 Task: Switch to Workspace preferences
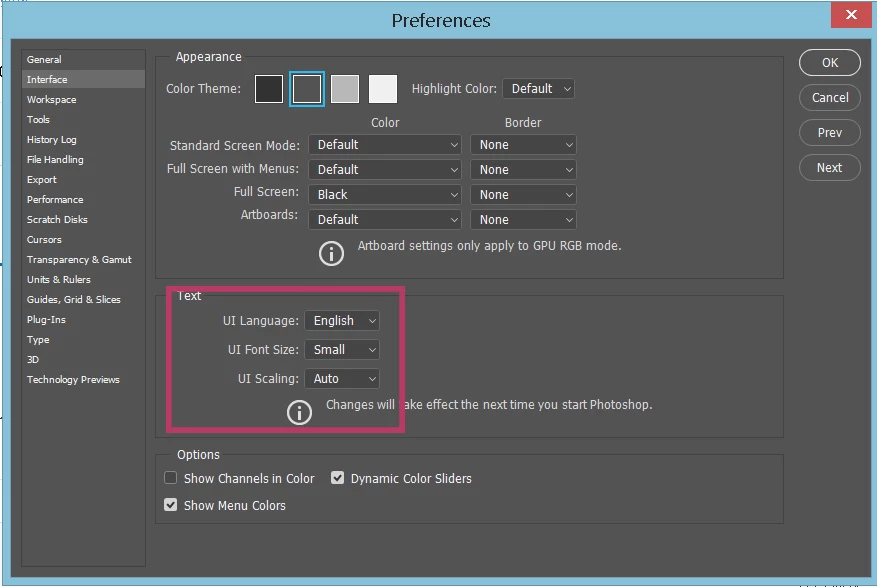[x=83, y=100]
